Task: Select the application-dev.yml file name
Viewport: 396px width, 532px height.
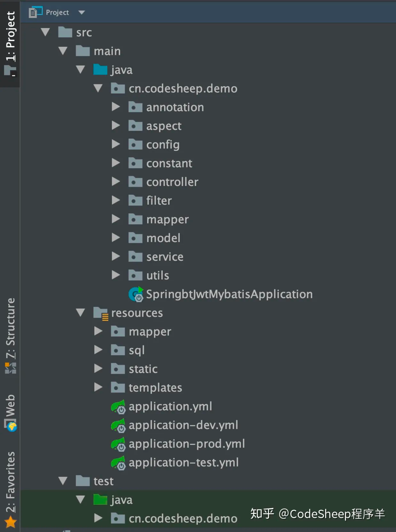Action: click(x=183, y=425)
